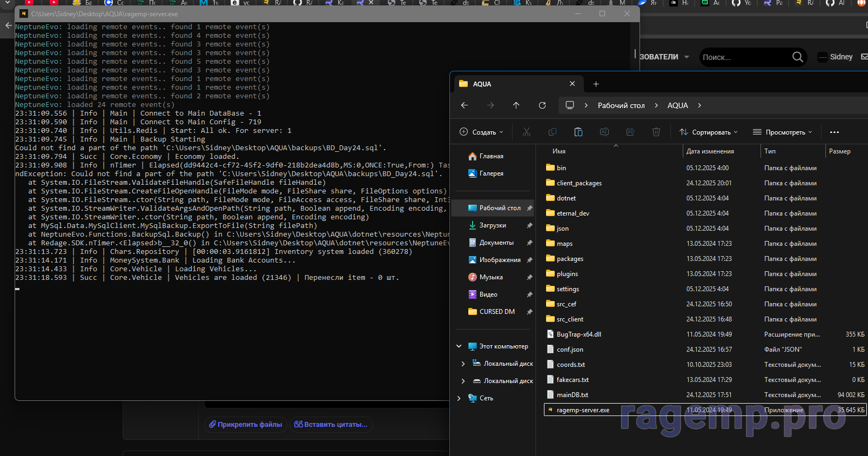Select Загрузки in the navigation pane
Screen dimensions: 868x456
[492, 225]
